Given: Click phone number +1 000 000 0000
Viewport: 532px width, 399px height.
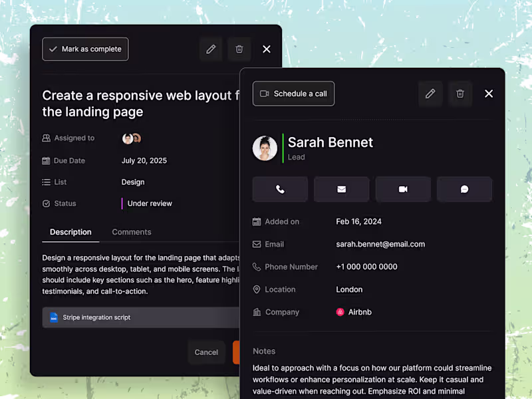Looking at the screenshot, I should pyautogui.click(x=367, y=267).
